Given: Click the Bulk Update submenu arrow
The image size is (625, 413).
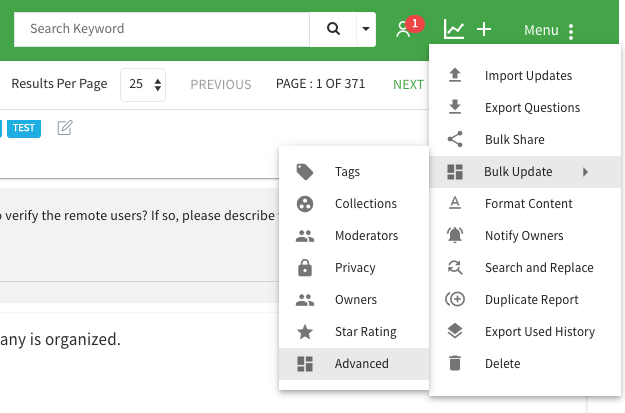Looking at the screenshot, I should [585, 172].
